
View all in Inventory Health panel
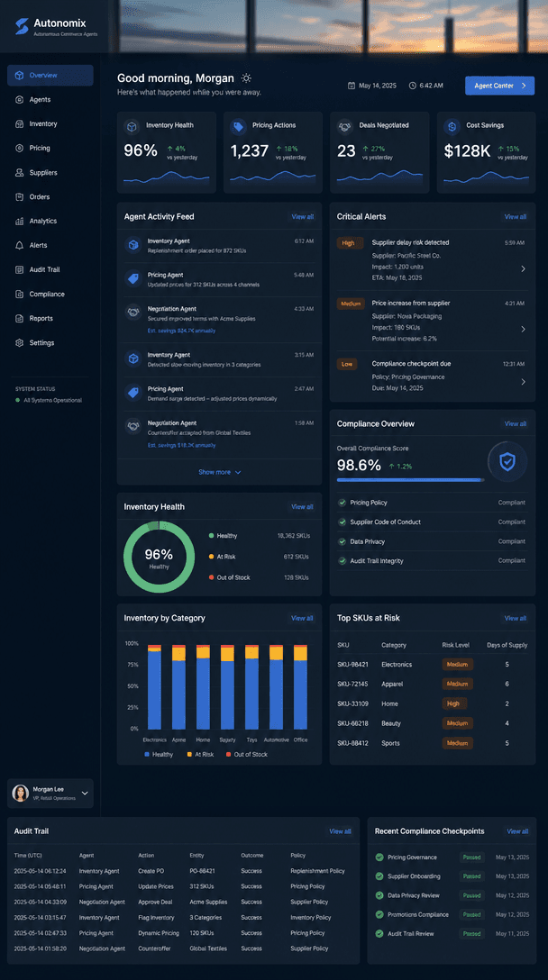[302, 507]
